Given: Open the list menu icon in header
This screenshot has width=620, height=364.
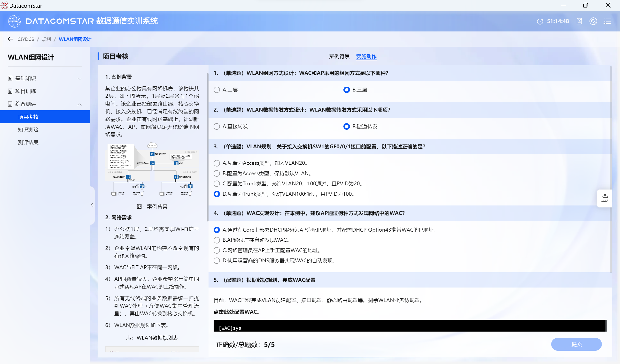Looking at the screenshot, I should [x=607, y=21].
